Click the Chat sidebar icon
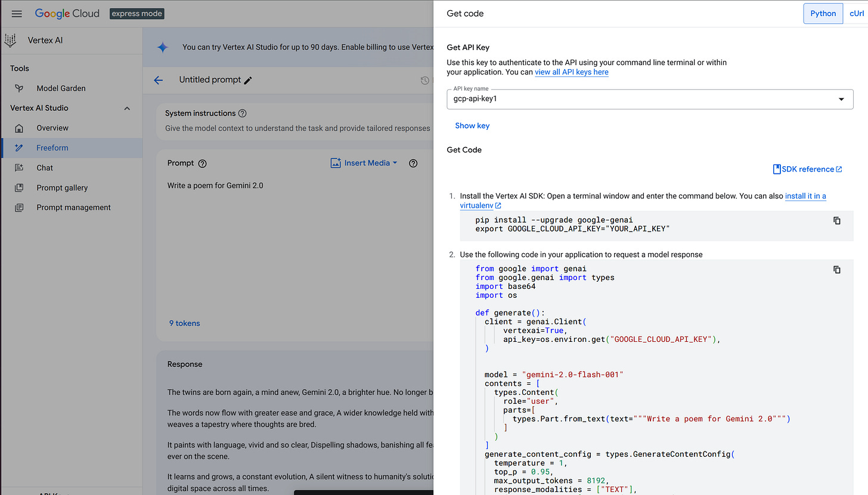Viewport: 868px width, 495px height. coord(19,168)
